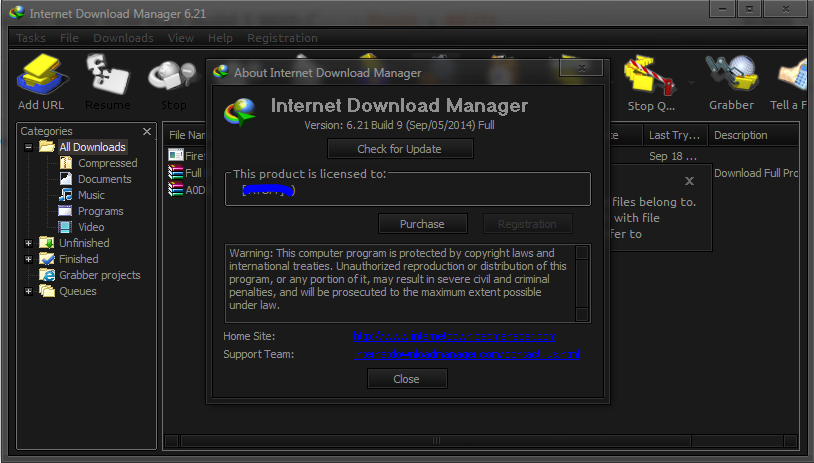Dismiss the file category tip popup
This screenshot has height=463, width=814.
[x=689, y=181]
